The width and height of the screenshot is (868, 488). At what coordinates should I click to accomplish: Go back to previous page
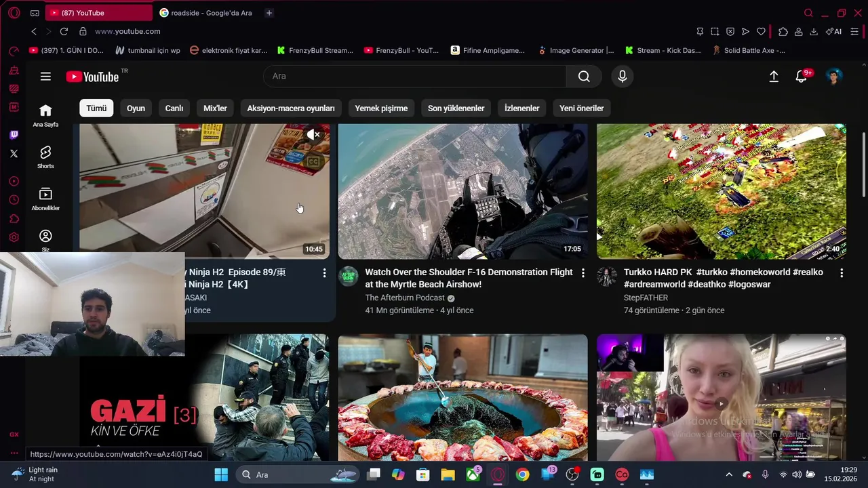pyautogui.click(x=34, y=31)
